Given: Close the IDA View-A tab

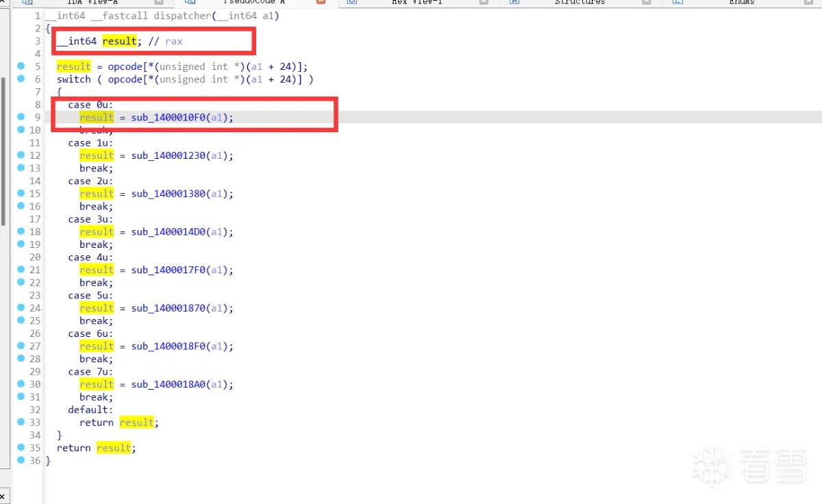Looking at the screenshot, I should click(x=159, y=2).
